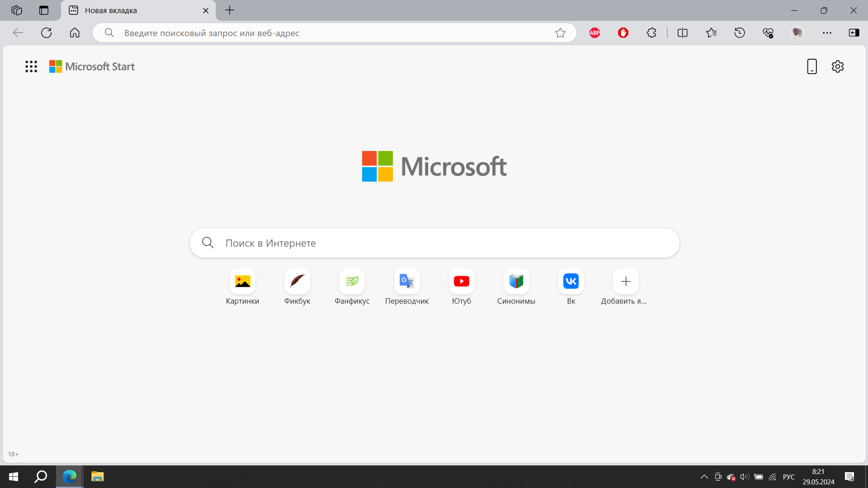
Task: Open the Workspaces icon in title bar
Action: pos(17,10)
